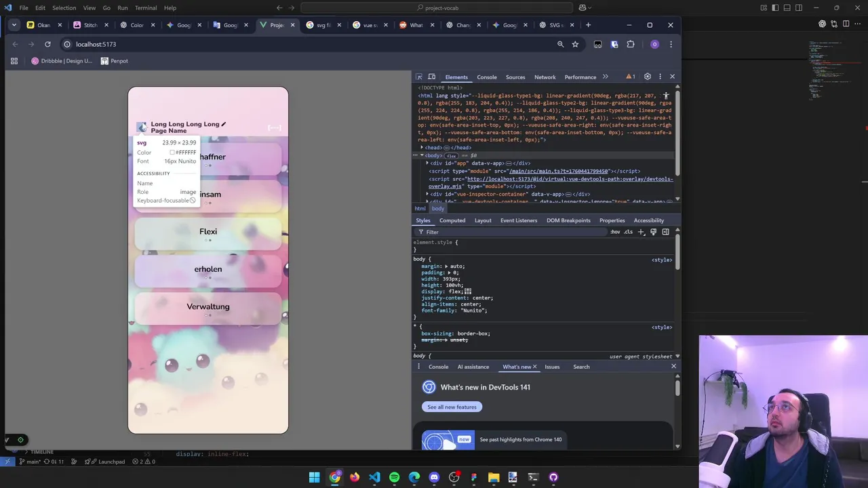868x488 pixels.
Task: Click the rendering emulation brush icon in Styles
Action: point(653,232)
